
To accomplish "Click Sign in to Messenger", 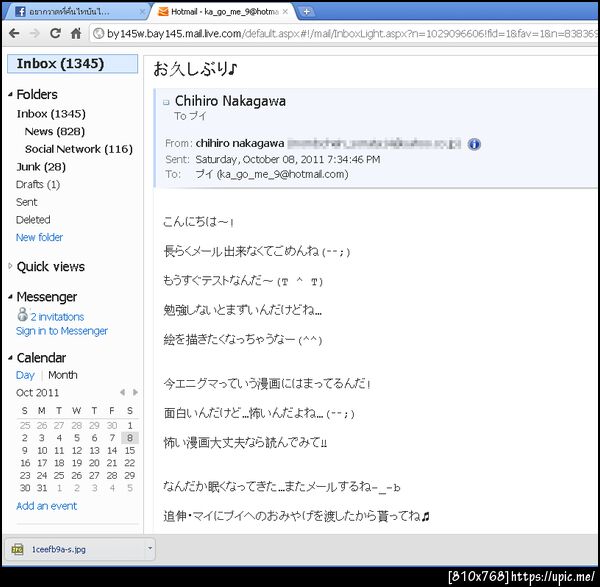I will 62,331.
